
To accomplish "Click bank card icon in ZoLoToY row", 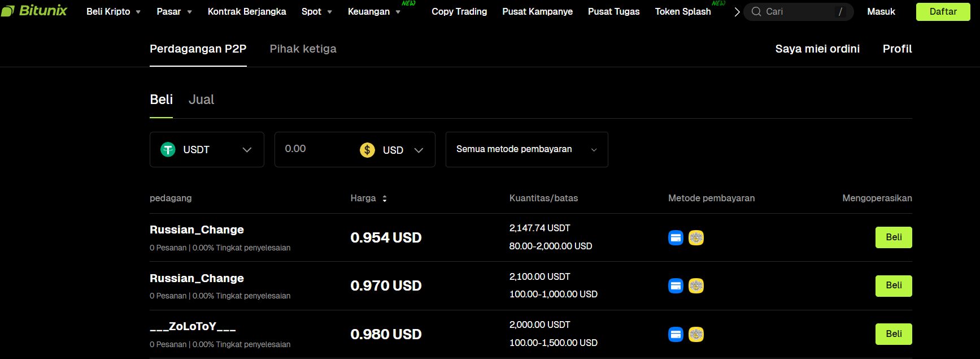I will pyautogui.click(x=676, y=335).
